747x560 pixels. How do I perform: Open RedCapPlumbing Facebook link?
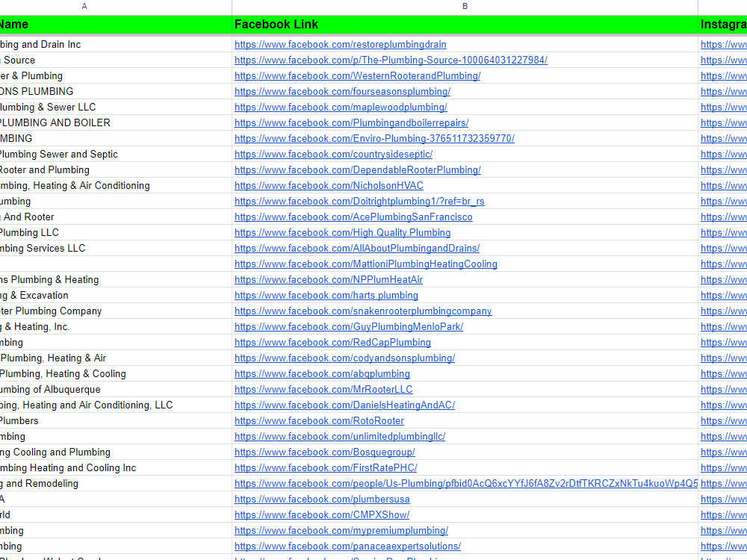332,343
